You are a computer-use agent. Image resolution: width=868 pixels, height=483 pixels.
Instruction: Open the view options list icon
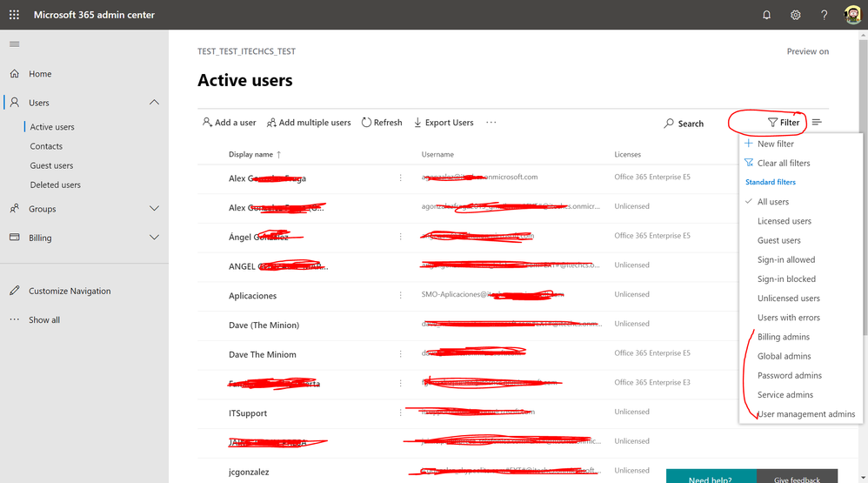[817, 122]
